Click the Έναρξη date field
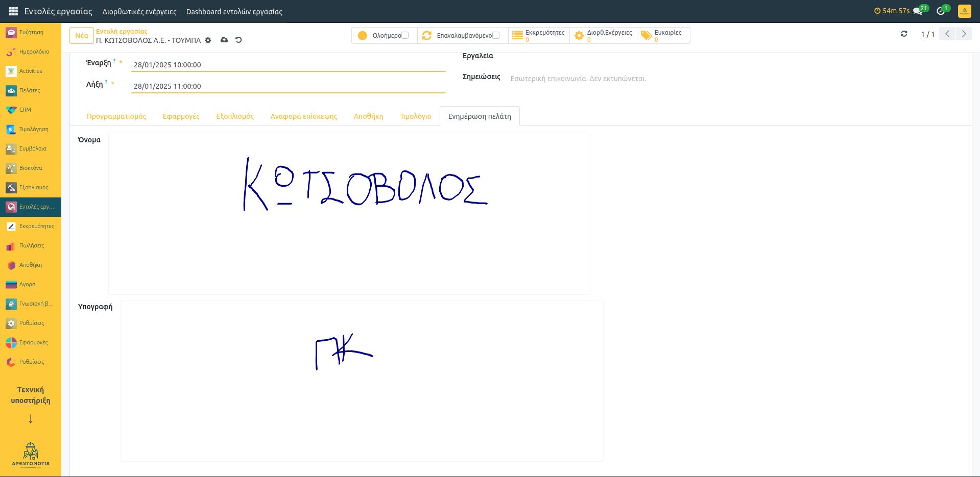The height and width of the screenshot is (477, 980). pos(289,65)
